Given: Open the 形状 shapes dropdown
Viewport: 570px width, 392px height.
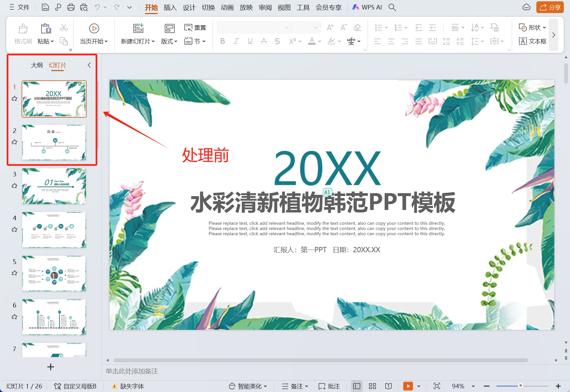Looking at the screenshot, I should 532,27.
